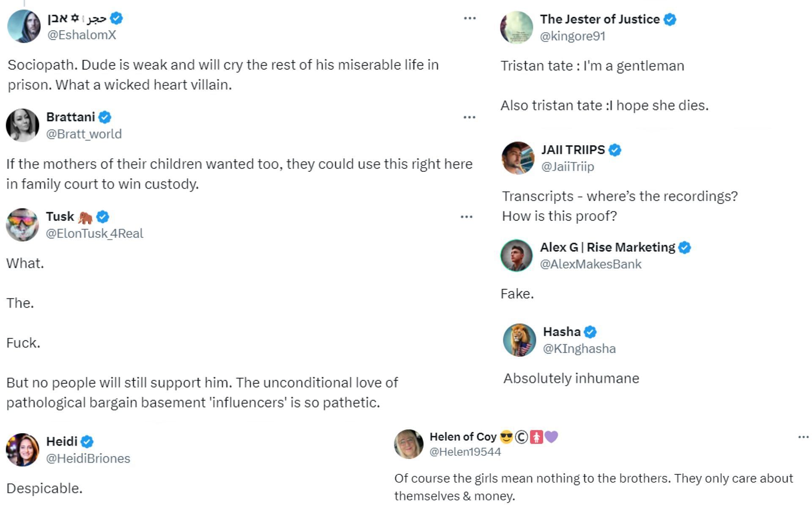The image size is (812, 508).
Task: Open more options on Brattani's tweet
Action: coord(469,117)
